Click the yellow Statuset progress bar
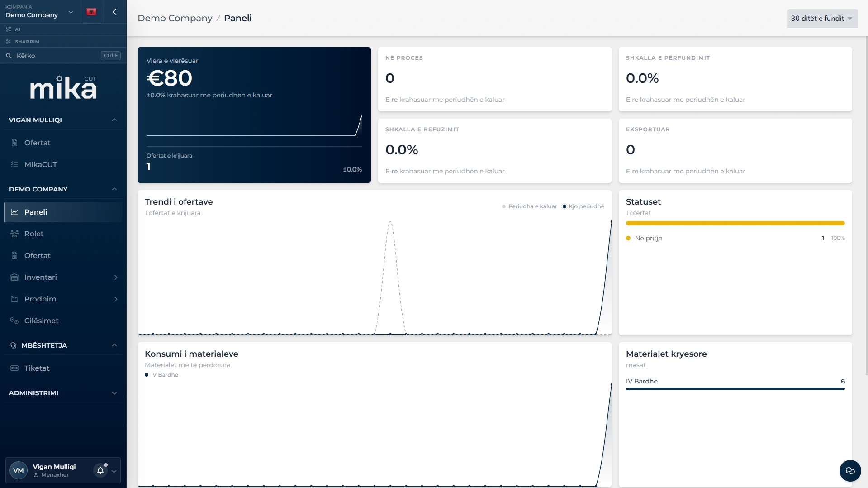The height and width of the screenshot is (488, 868). tap(735, 223)
